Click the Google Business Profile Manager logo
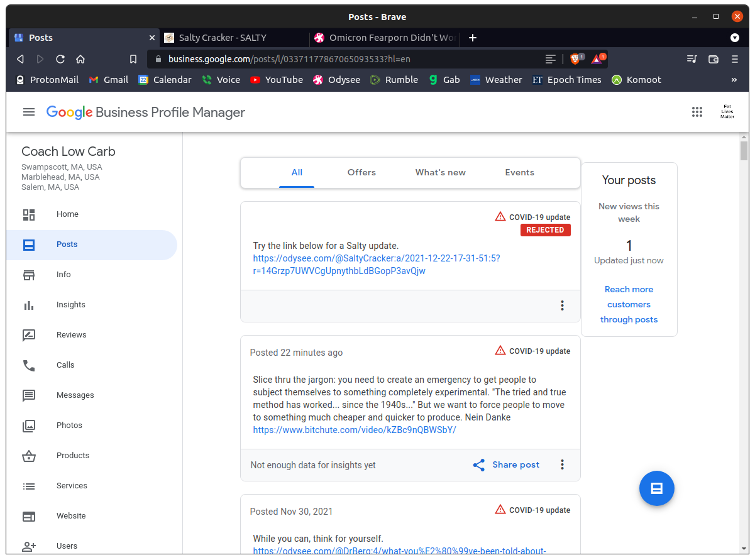The width and height of the screenshot is (755, 560). tap(146, 113)
